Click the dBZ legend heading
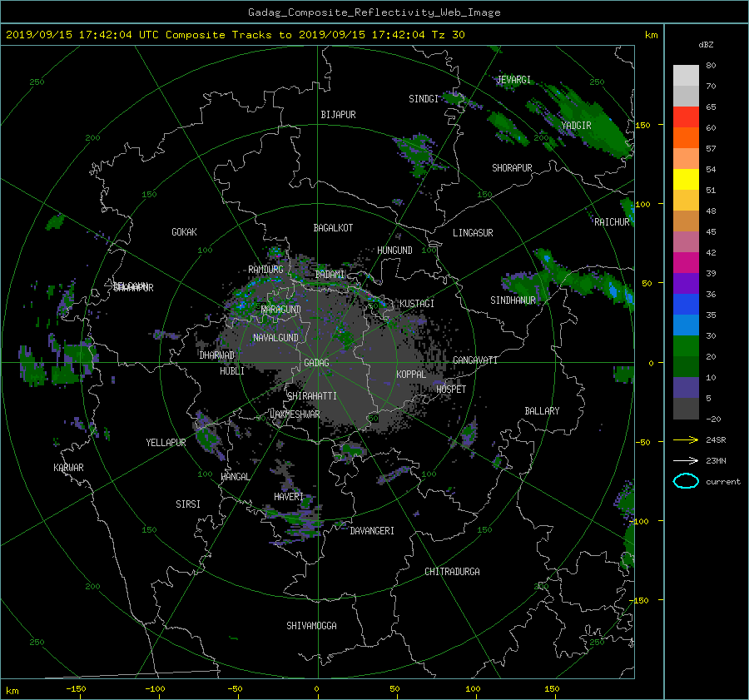This screenshot has height=700, width=749. click(706, 45)
